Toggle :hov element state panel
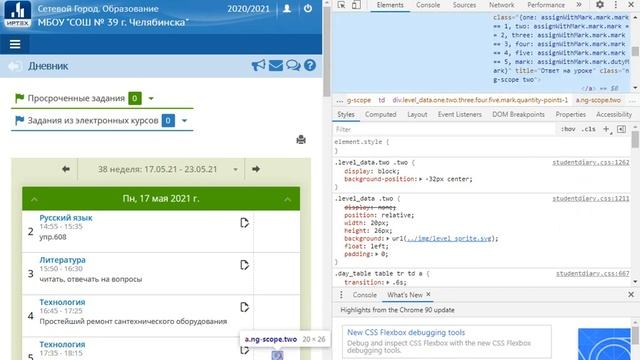Screen dimensions: 640x360 tap(568, 129)
